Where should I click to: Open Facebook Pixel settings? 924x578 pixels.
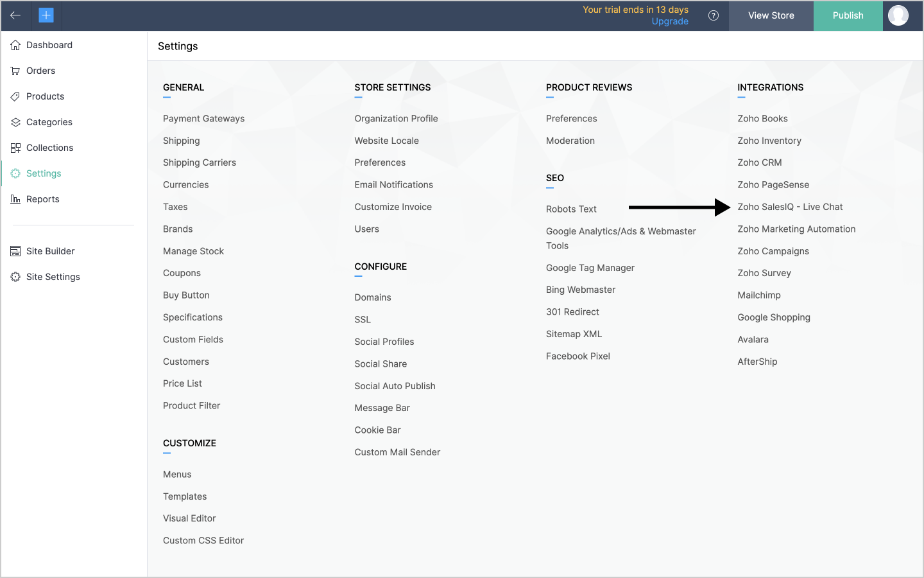tap(578, 356)
